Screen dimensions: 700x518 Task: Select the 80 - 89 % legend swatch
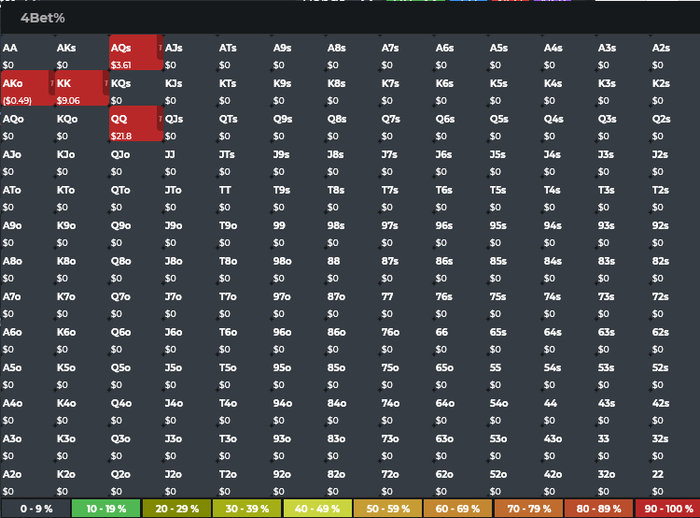point(599,509)
